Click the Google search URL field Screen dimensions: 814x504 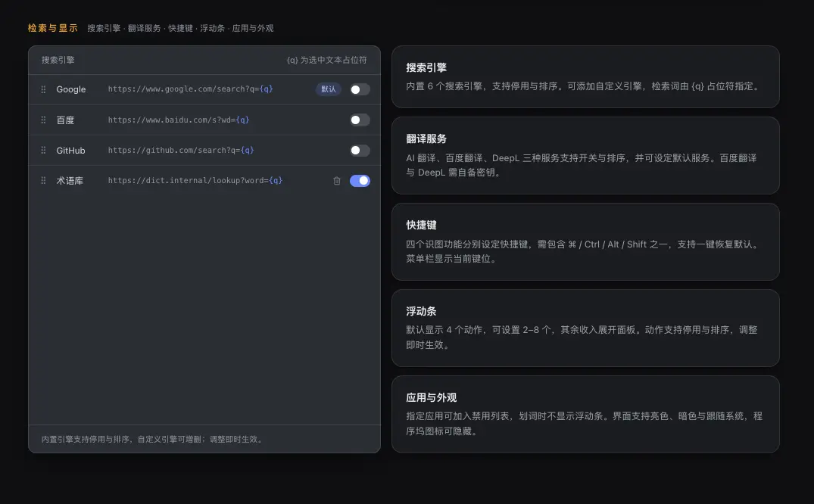click(191, 89)
